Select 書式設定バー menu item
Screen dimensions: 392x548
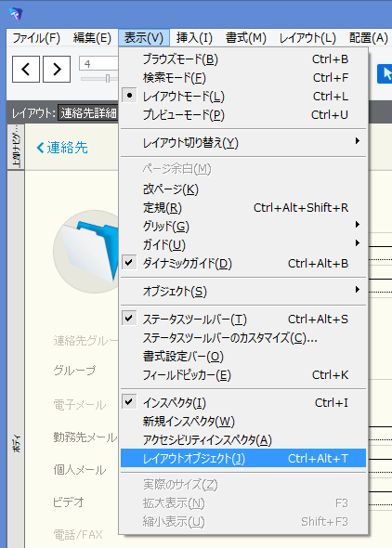[243, 356]
